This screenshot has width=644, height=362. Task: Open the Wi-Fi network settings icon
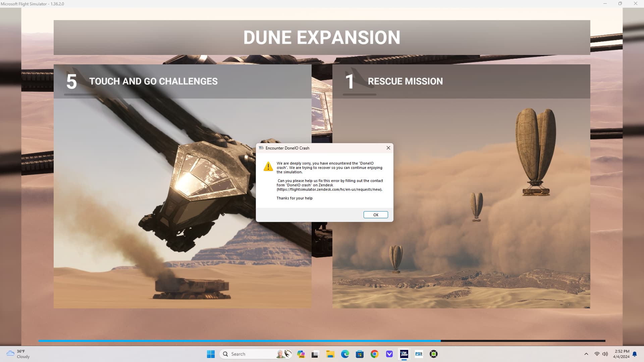pos(597,354)
